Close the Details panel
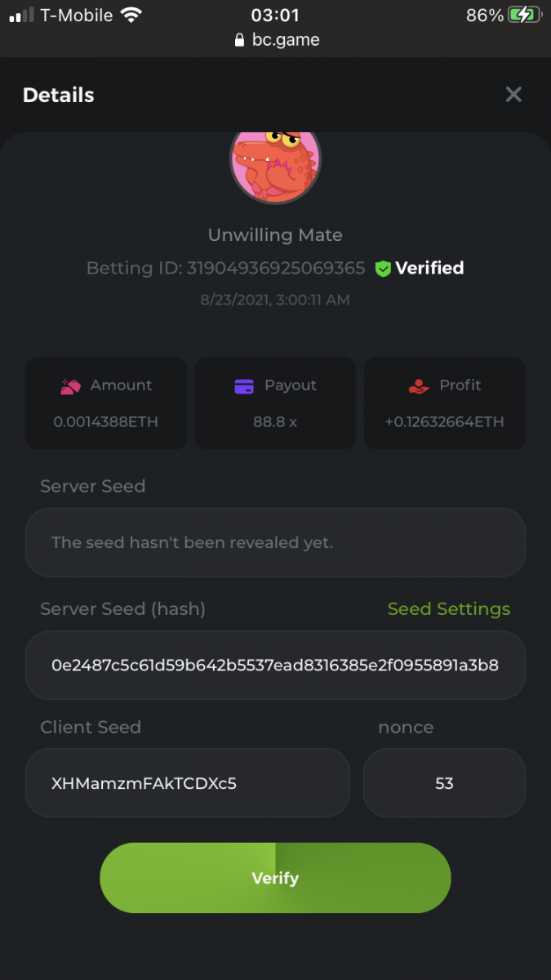The height and width of the screenshot is (980, 551). click(x=513, y=95)
